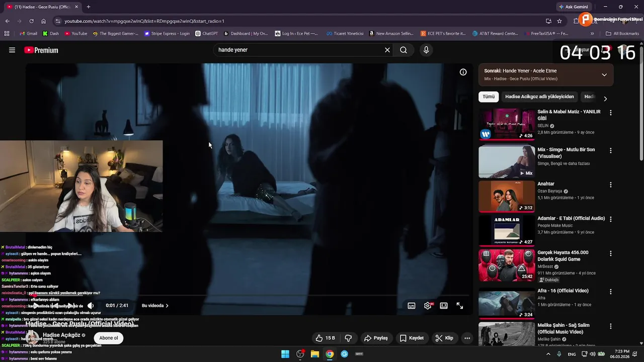Open All Bookmarks folder
644x362 pixels.
click(622, 34)
